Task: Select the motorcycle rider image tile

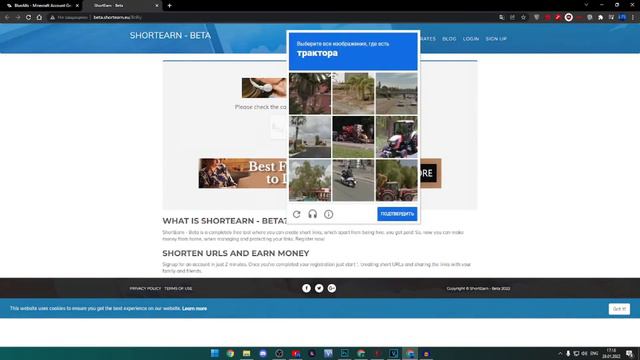Action: pyautogui.click(x=353, y=180)
